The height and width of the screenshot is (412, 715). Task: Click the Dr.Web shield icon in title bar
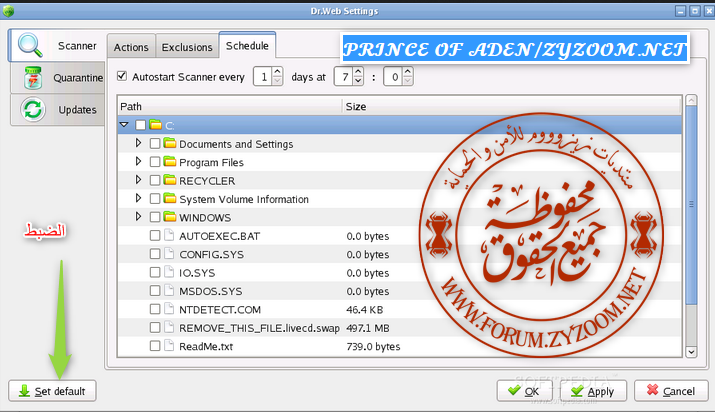pos(8,11)
